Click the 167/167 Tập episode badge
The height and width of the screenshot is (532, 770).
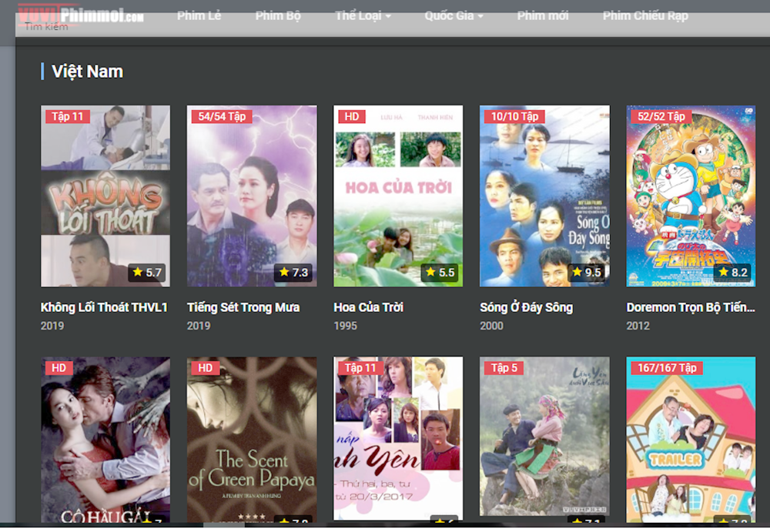coord(667,368)
